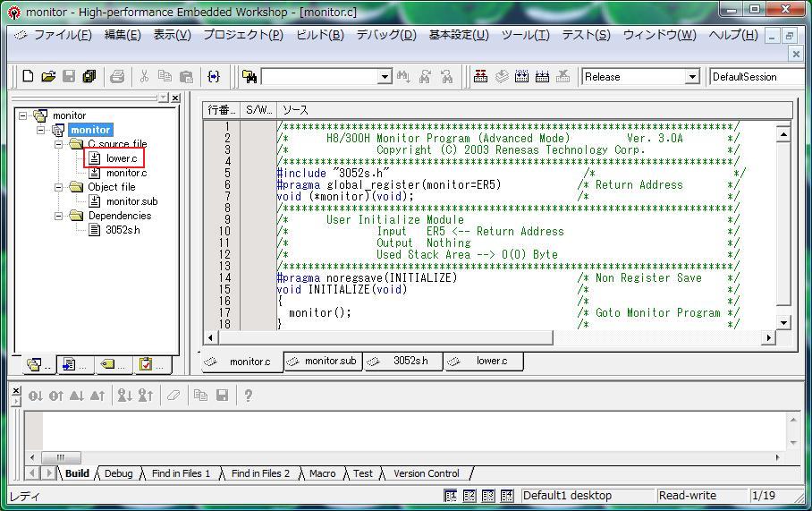
Task: Click the Find in Files binoculars icon
Action: [250, 77]
